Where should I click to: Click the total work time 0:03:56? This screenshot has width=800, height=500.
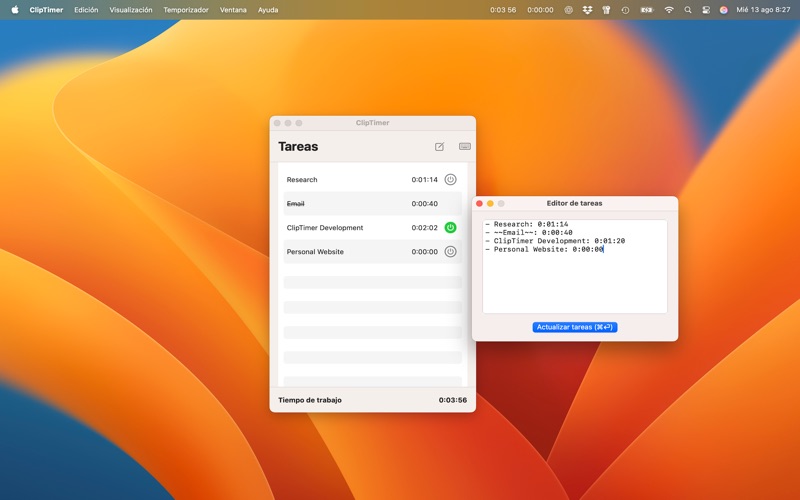click(453, 400)
